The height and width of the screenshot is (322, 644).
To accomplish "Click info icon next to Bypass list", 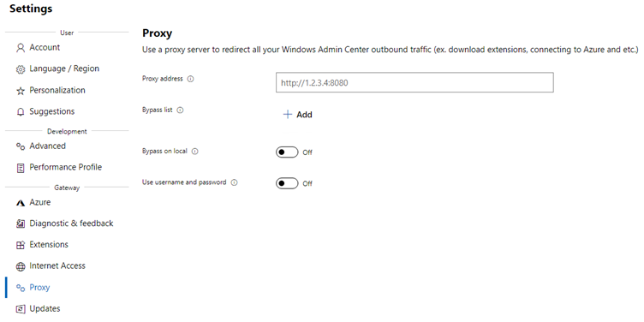I will [x=180, y=110].
